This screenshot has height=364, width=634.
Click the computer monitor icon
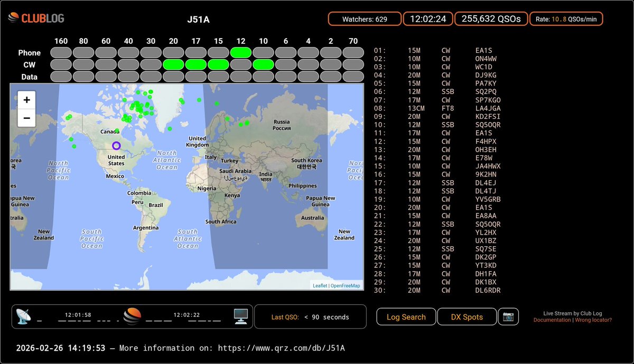click(241, 316)
